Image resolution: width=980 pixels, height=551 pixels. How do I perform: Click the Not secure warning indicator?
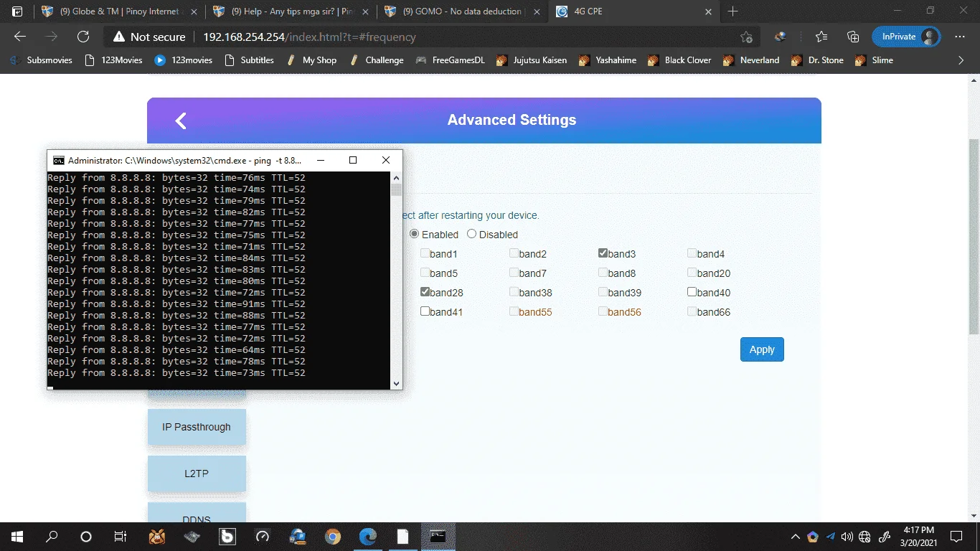click(149, 37)
